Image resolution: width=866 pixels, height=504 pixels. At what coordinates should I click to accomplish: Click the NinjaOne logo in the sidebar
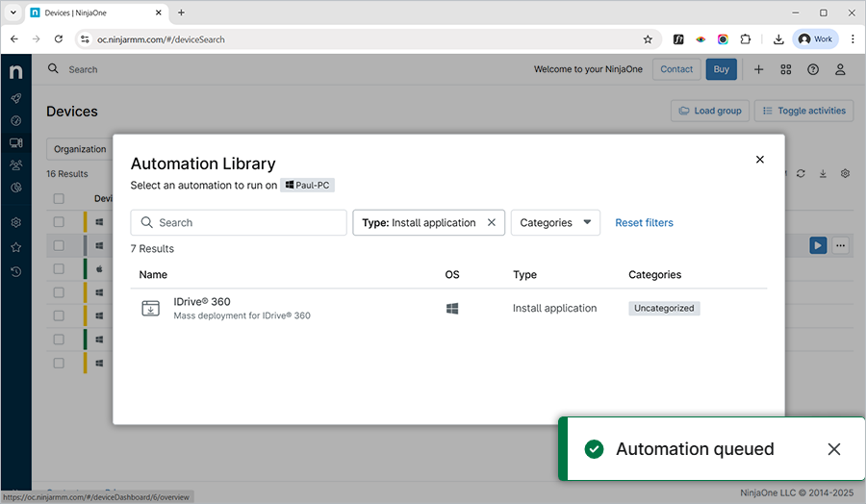(15, 72)
